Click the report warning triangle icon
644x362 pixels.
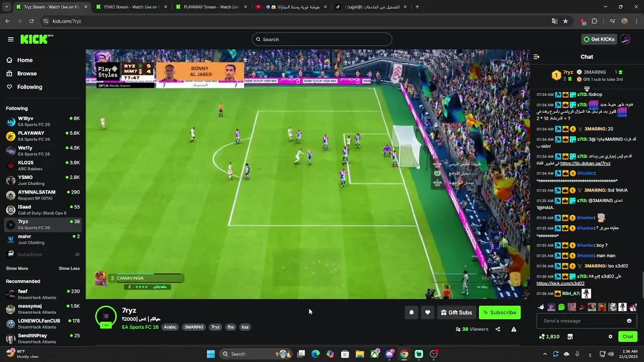[514, 329]
